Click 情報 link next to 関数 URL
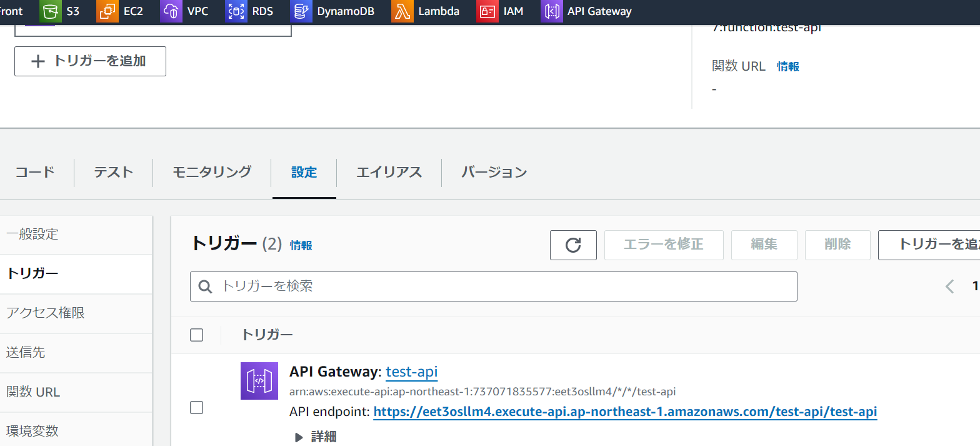Viewport: 980px width, 446px height. pos(788,66)
